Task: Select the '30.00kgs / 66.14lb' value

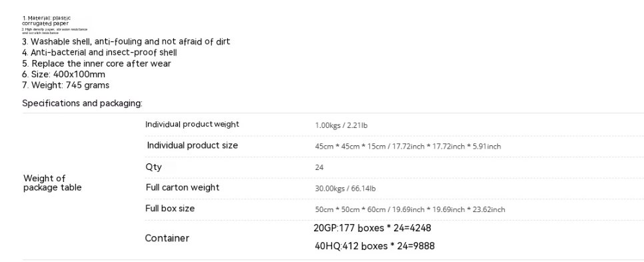Action: 345,189
